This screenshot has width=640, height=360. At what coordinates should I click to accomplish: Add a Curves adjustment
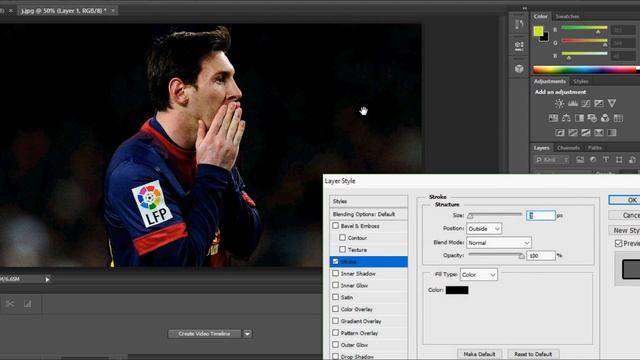tap(586, 103)
